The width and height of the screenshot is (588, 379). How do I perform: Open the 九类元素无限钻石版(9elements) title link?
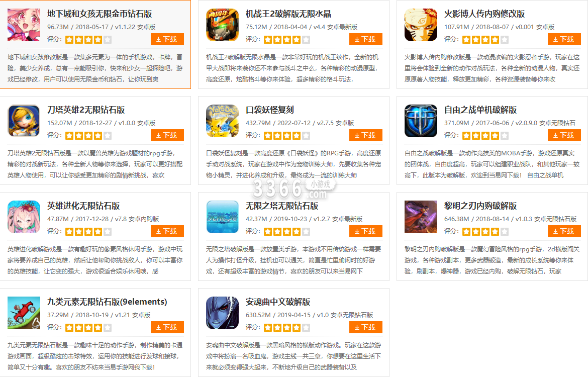click(107, 302)
